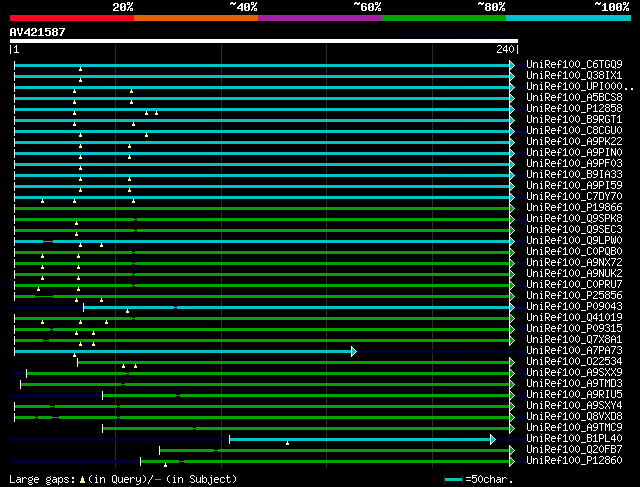Image resolution: width=640 pixels, height=487 pixels.
Task: Click the A7PA73 alignment end arrowhead
Action: [354, 351]
